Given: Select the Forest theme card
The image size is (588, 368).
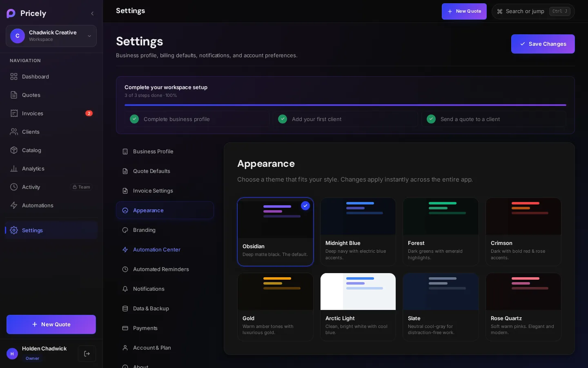Looking at the screenshot, I should coord(441,232).
